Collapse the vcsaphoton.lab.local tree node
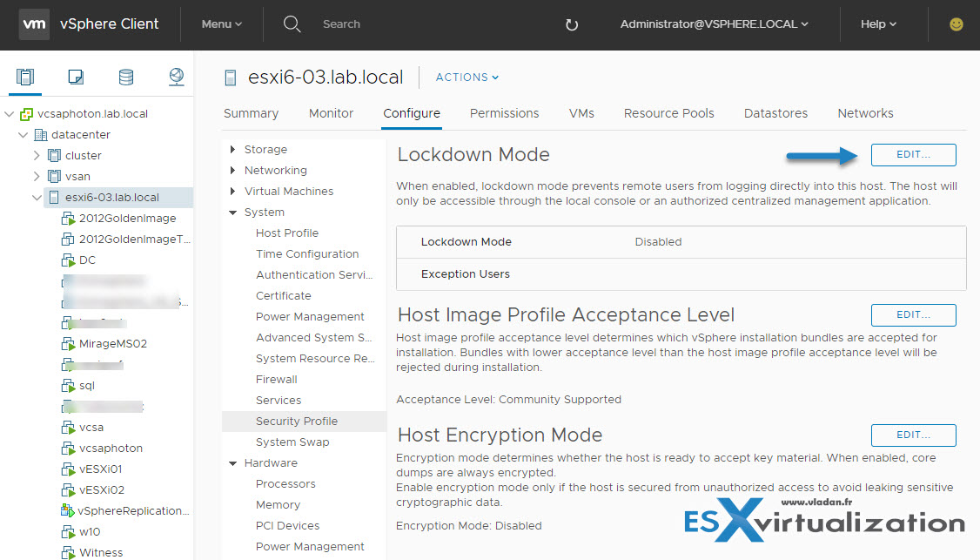This screenshot has height=560, width=980. [x=10, y=114]
